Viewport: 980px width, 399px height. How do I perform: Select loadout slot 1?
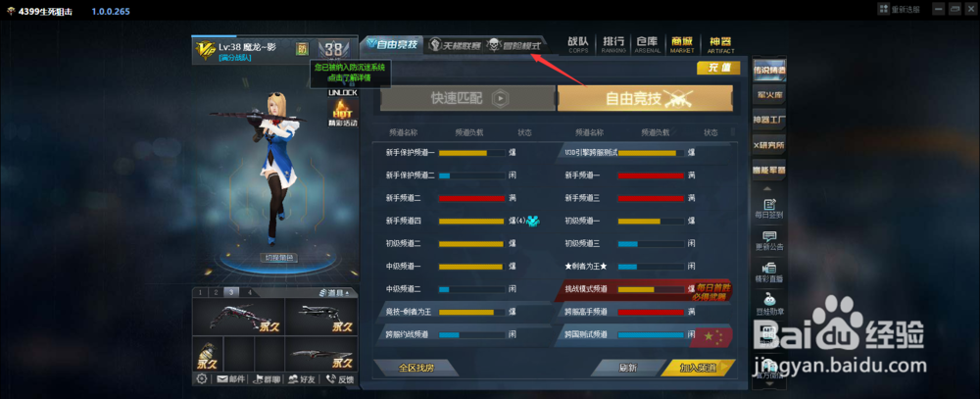200,293
